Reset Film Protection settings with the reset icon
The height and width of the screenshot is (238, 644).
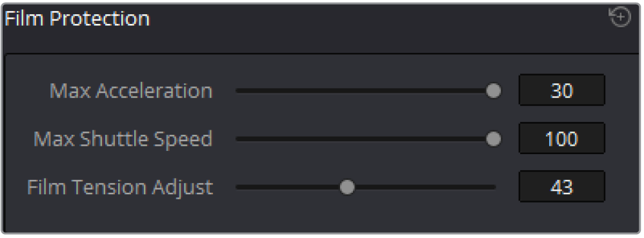[619, 18]
